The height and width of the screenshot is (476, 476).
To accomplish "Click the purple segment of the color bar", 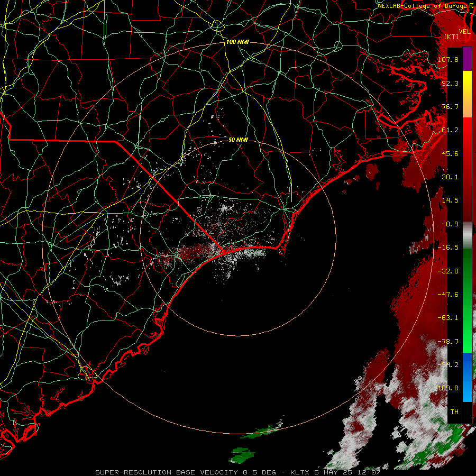I will point(467,59).
